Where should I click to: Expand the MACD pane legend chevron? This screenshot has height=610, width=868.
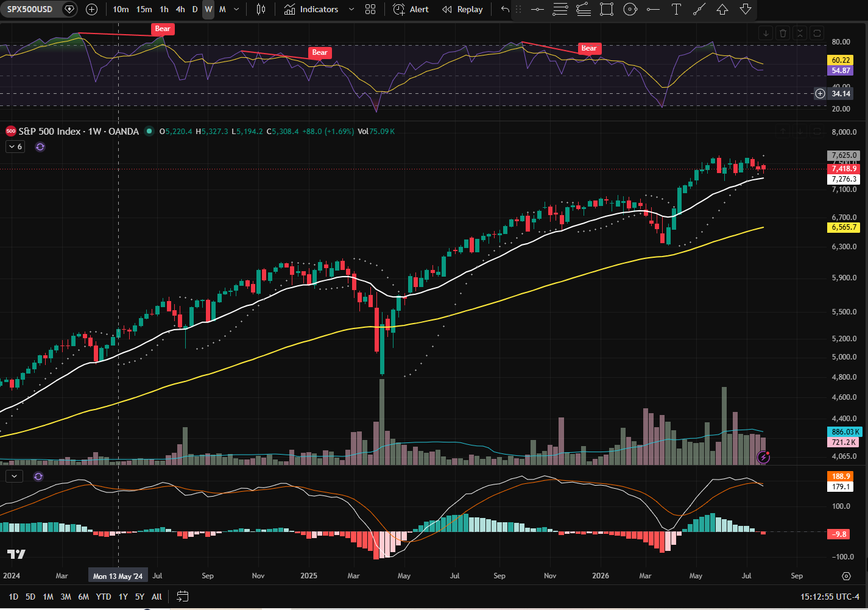(14, 477)
